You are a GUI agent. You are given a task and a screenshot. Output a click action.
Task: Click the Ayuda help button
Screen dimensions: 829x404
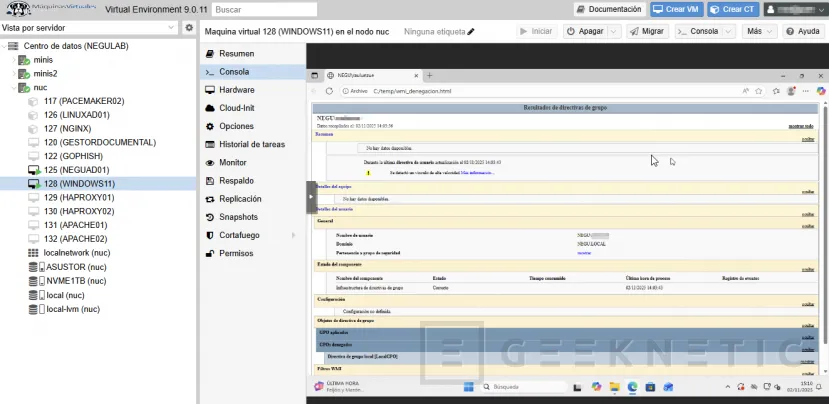[803, 31]
